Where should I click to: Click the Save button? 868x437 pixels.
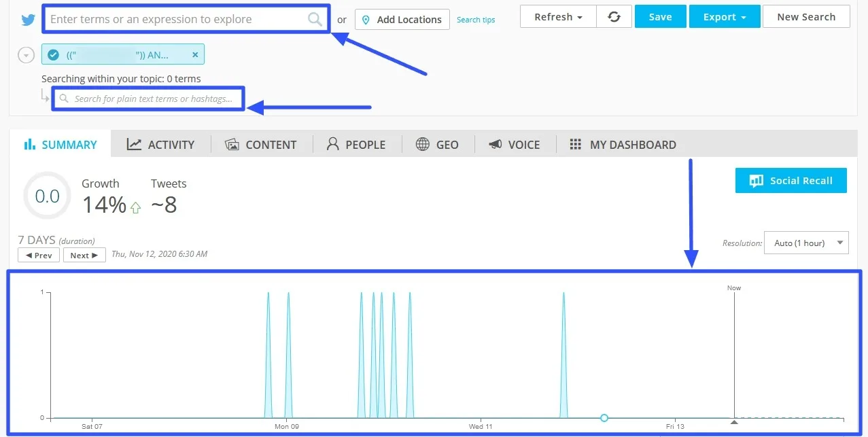click(659, 16)
